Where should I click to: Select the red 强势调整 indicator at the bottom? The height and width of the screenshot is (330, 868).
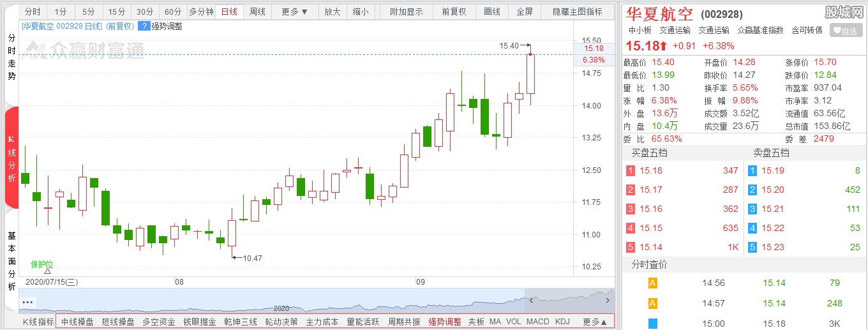tap(445, 322)
